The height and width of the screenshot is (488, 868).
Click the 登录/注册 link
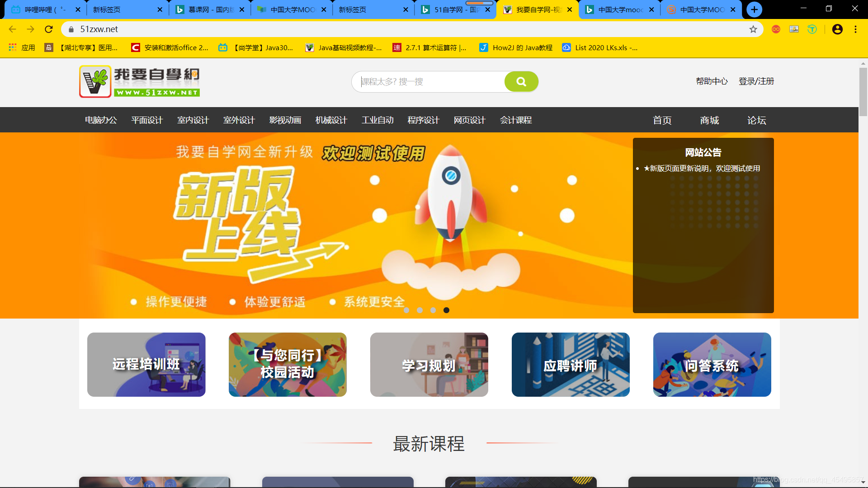tap(756, 81)
